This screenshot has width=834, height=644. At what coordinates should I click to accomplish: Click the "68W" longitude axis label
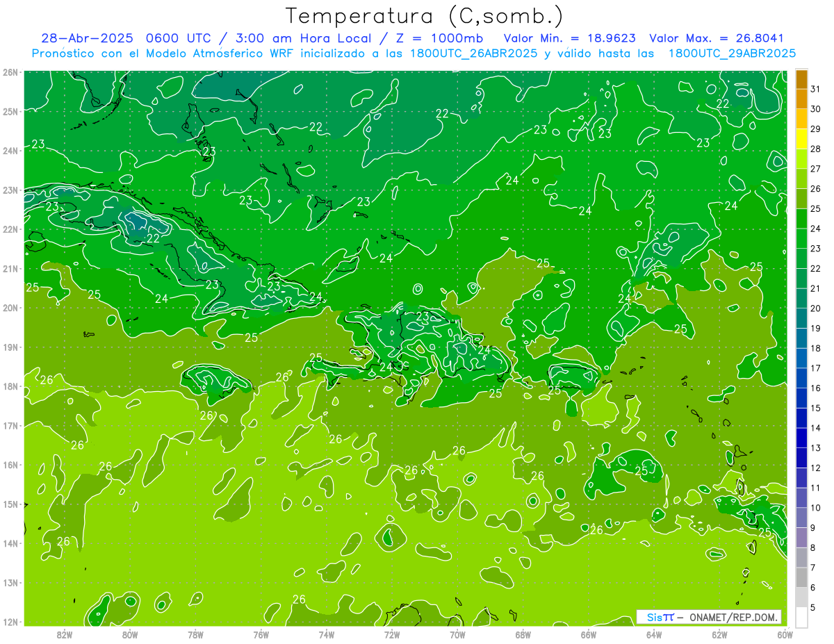[x=523, y=634]
